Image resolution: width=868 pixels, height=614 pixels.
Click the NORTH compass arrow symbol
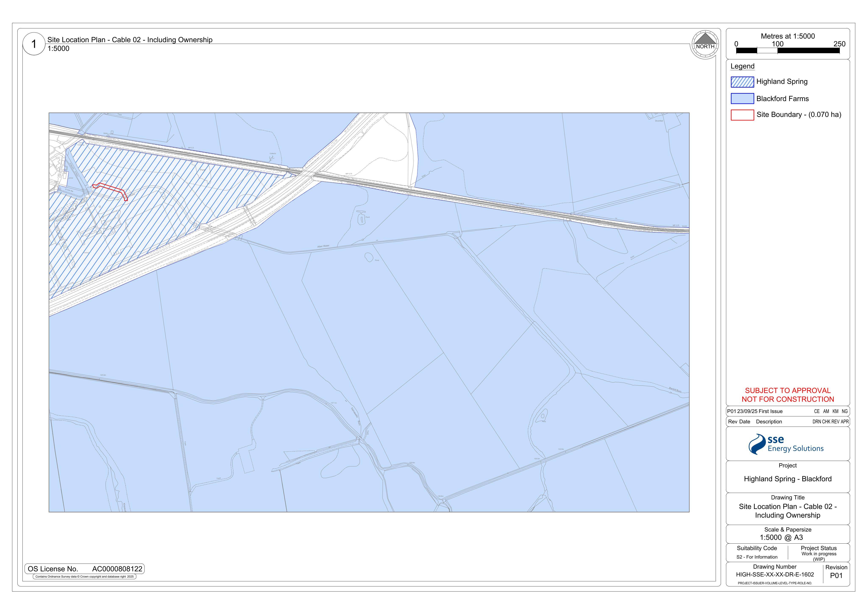[705, 45]
